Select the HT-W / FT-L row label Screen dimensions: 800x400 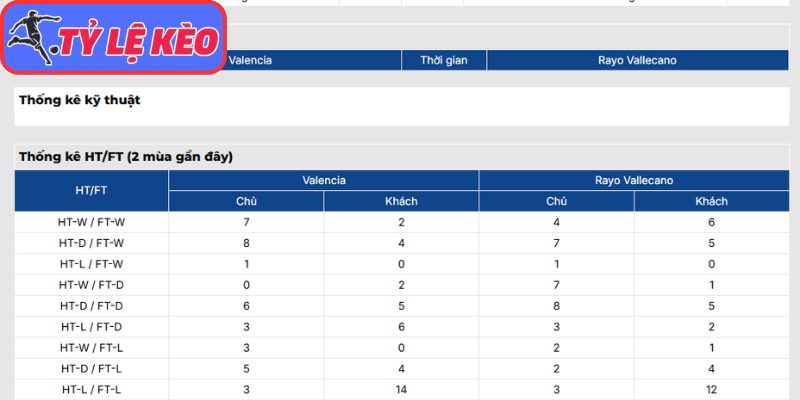[91, 348]
